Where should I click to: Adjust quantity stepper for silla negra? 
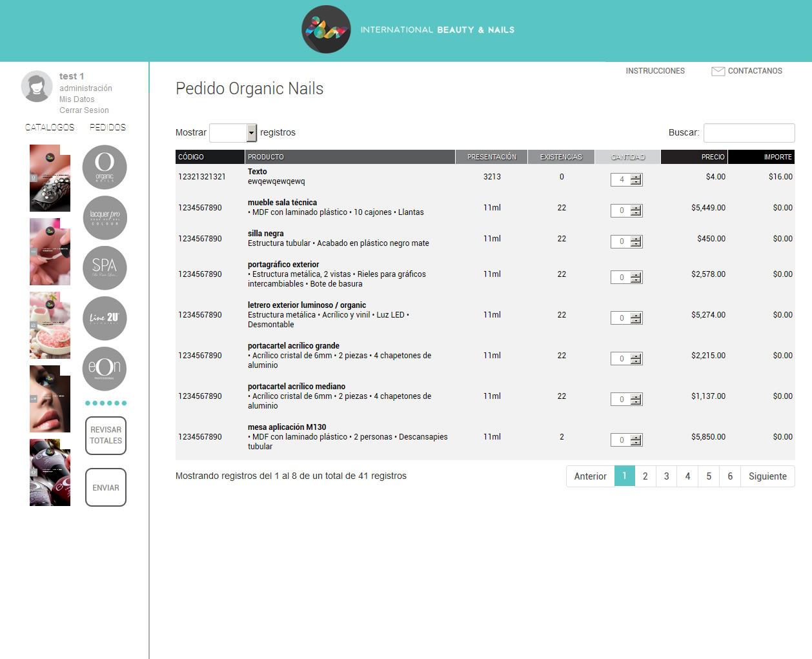pyautogui.click(x=636, y=241)
